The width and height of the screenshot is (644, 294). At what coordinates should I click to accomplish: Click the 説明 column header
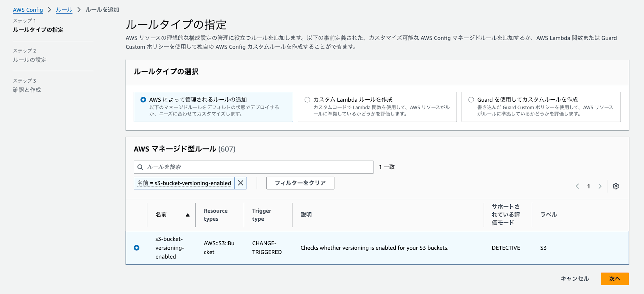coord(306,215)
